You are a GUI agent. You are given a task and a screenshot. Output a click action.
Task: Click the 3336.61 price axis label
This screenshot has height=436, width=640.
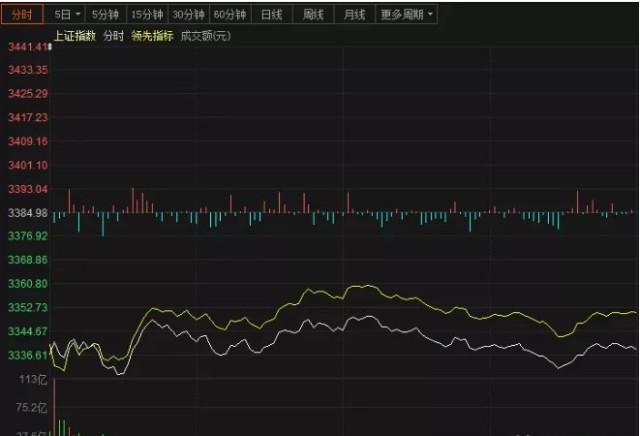click(x=27, y=355)
